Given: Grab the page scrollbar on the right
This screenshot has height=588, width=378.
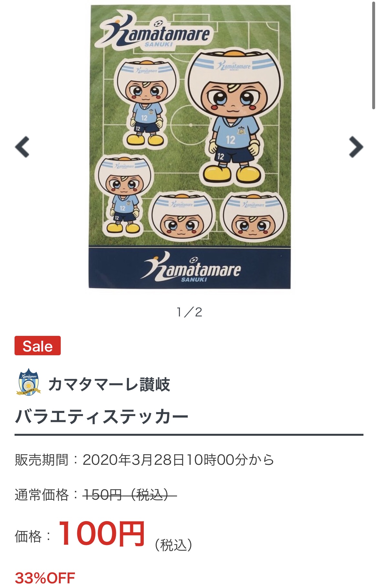Looking at the screenshot, I should point(373,55).
